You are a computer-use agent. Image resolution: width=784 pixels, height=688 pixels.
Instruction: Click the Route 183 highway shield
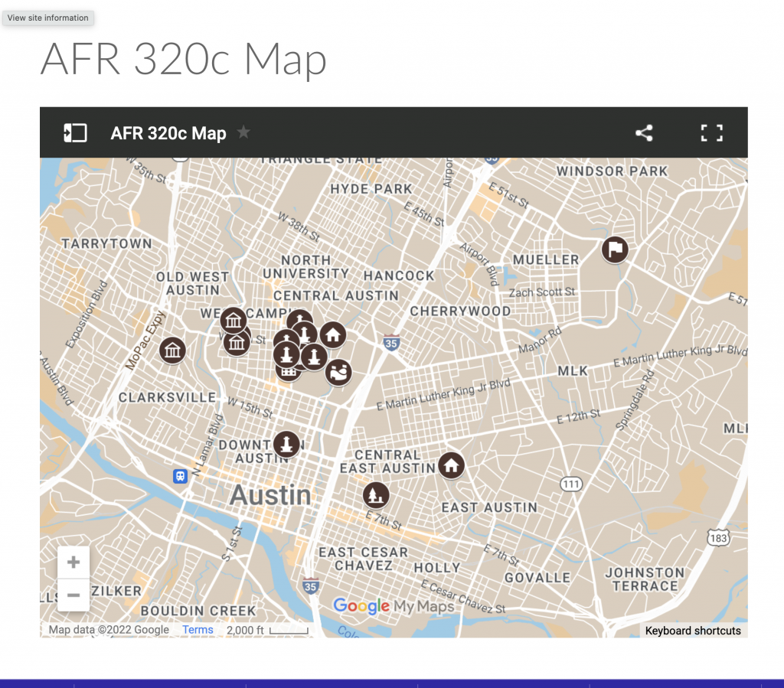click(x=718, y=538)
